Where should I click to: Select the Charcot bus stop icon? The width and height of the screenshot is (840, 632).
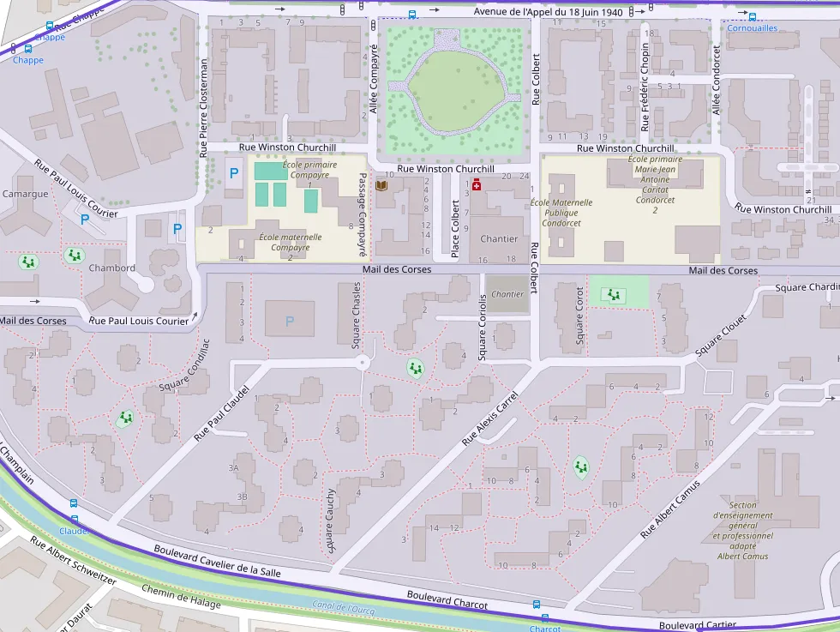544,617
